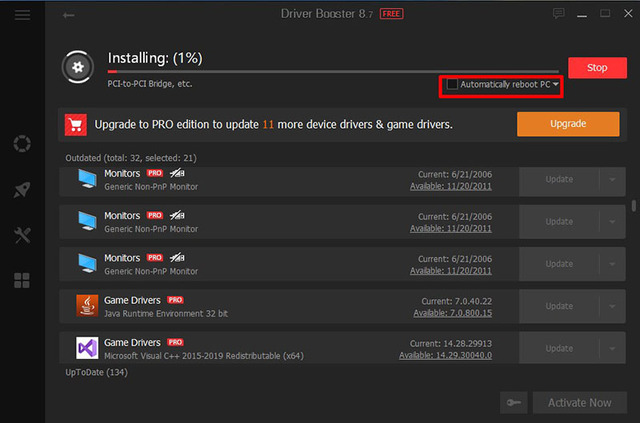Maximize the Driver Booster window

point(605,13)
